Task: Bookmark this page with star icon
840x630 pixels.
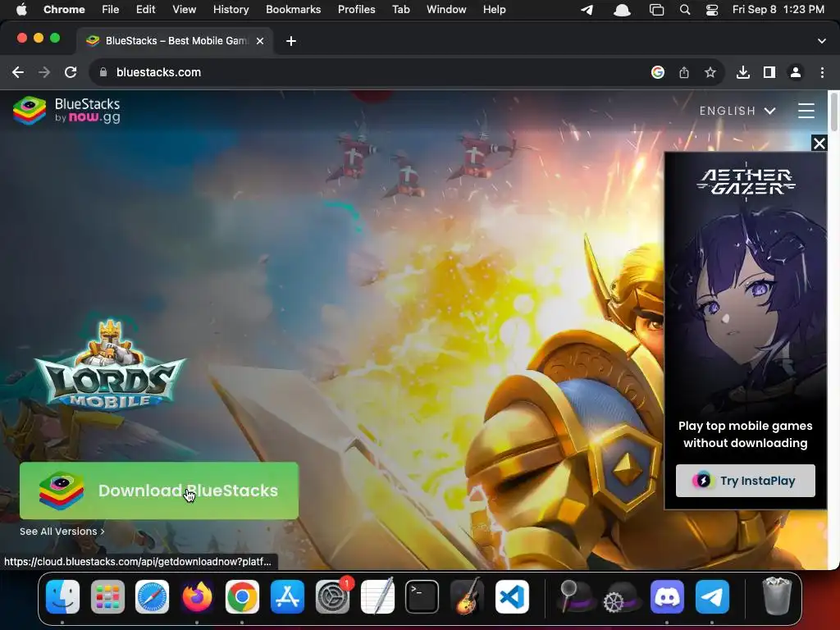Action: click(710, 72)
